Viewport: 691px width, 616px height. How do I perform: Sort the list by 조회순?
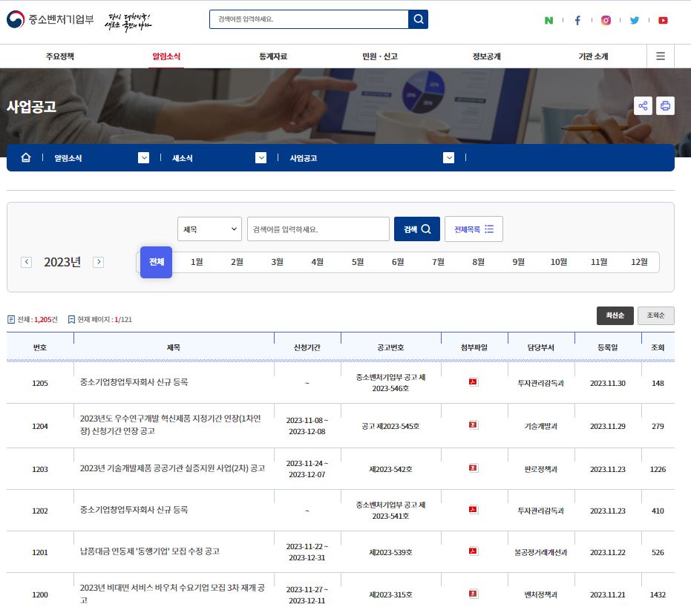tap(655, 315)
